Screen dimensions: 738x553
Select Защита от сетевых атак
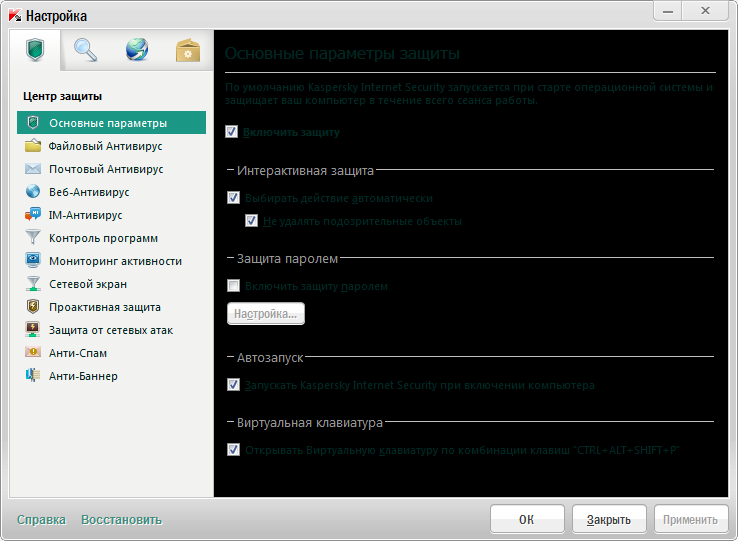112,330
